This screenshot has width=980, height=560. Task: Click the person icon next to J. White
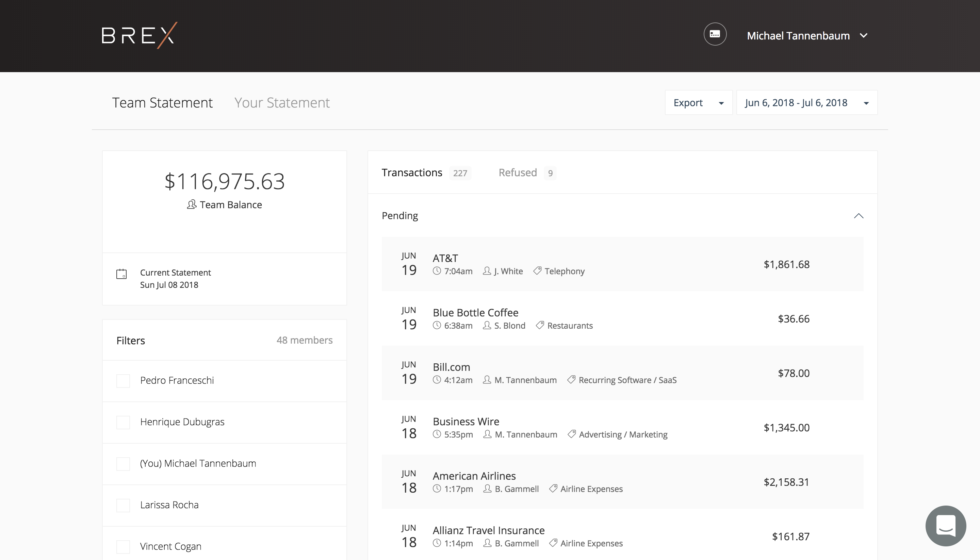pyautogui.click(x=487, y=271)
